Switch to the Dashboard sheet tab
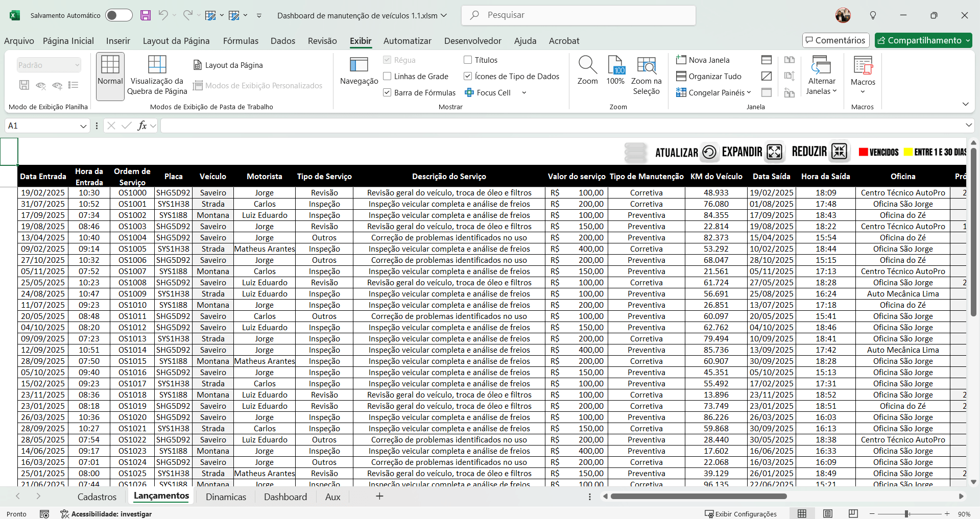Screen dimensions: 980x519 tap(285, 497)
